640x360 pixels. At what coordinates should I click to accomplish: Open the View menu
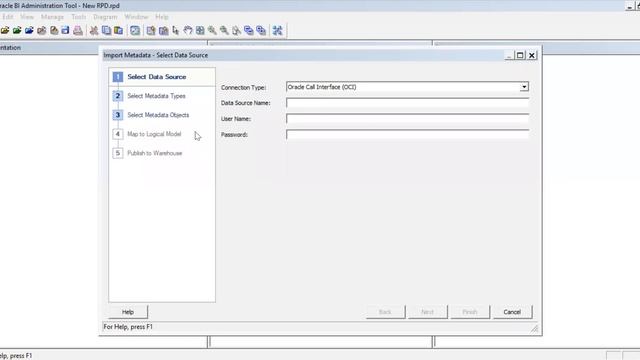(27, 17)
